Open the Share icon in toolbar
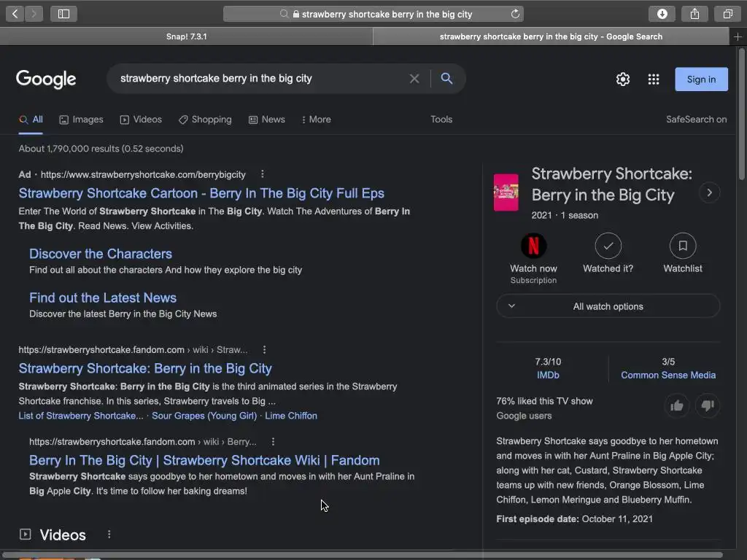 point(694,14)
